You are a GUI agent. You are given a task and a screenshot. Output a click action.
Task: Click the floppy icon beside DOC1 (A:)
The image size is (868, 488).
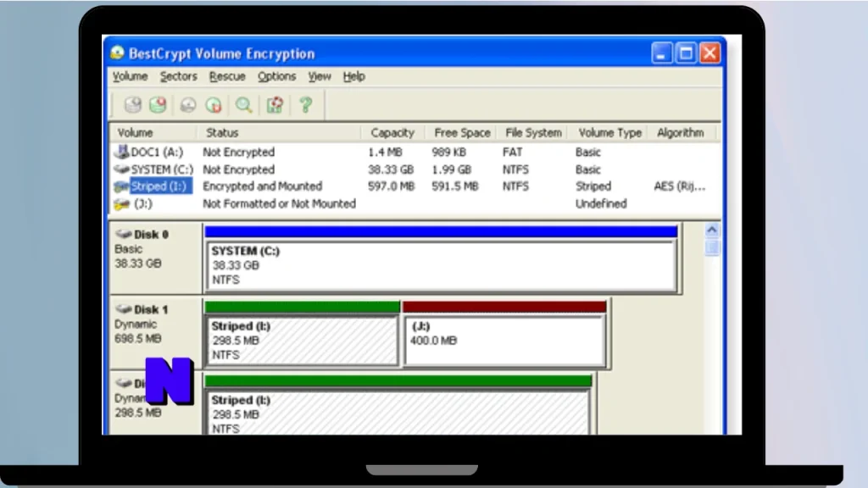(121, 151)
